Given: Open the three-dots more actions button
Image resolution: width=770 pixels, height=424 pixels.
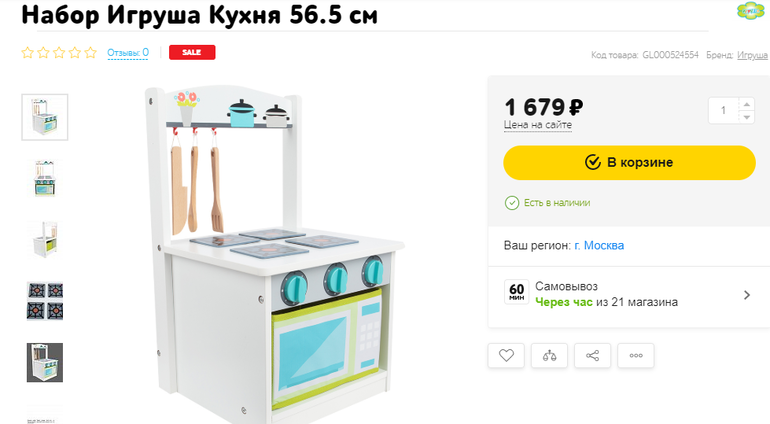Looking at the screenshot, I should (636, 355).
